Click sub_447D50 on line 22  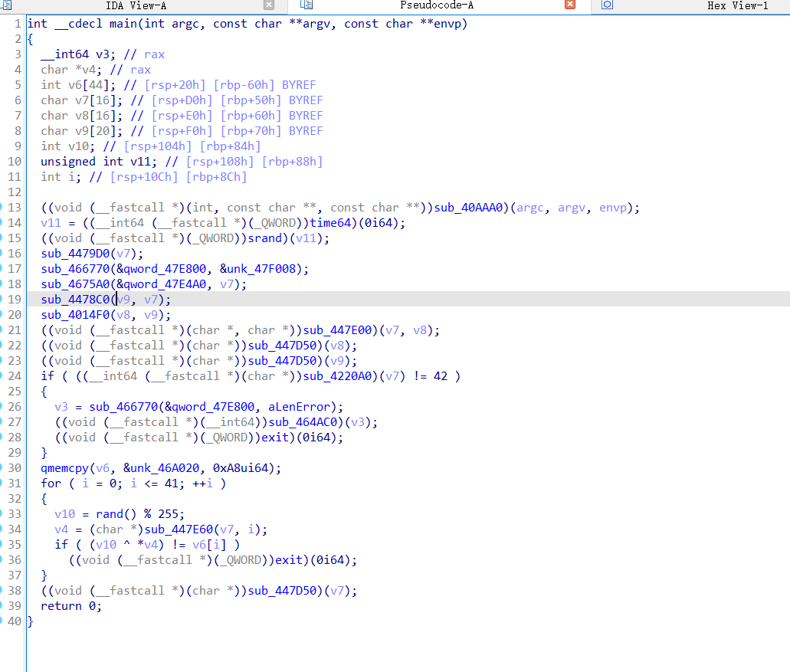282,346
